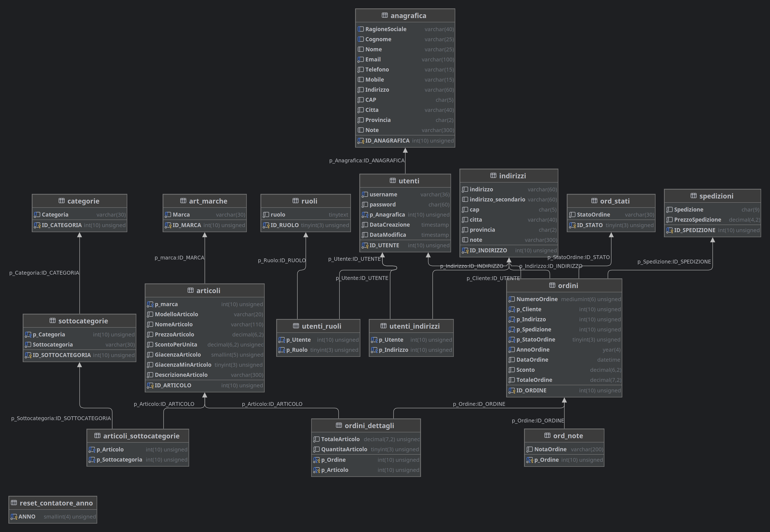Click the p_Sottocategoria:ID_SOTTOCATEGORIA edge label
Screen dimensions: 770x532
(61, 418)
